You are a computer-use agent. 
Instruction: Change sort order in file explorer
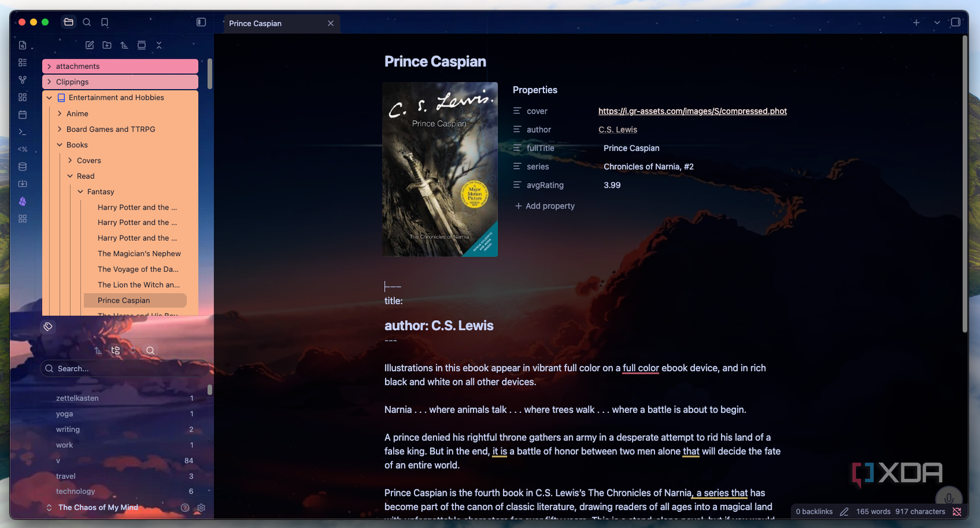click(124, 45)
